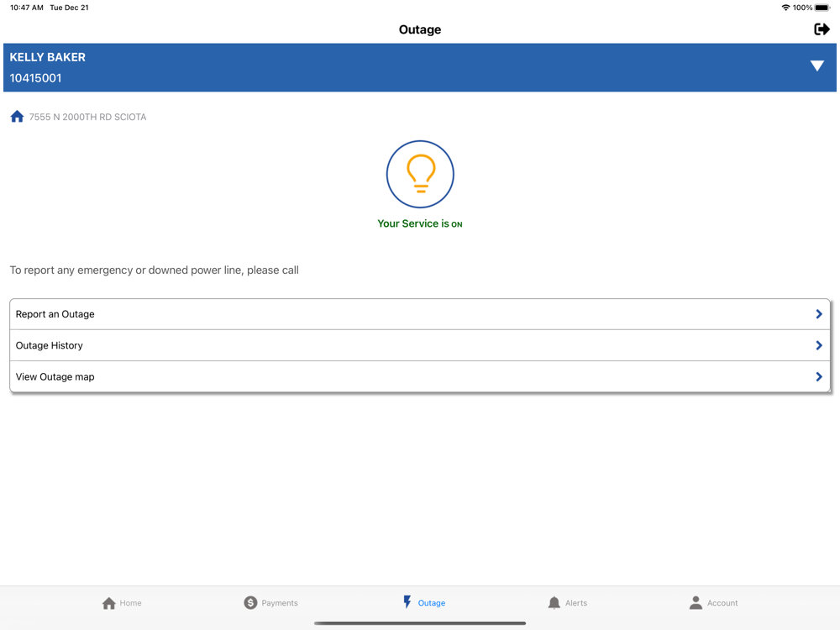
Task: Tap the Outage lightning bolt icon in the bottom bar
Action: pyautogui.click(x=407, y=601)
